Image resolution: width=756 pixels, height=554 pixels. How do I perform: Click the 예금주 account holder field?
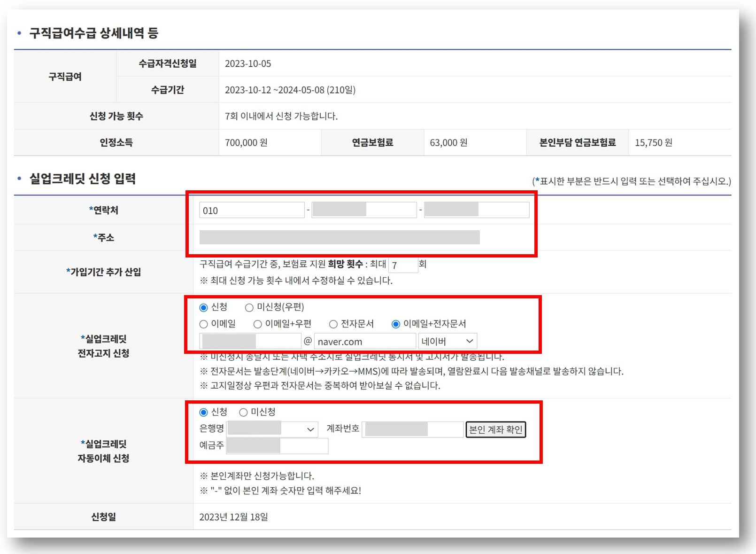point(277,445)
